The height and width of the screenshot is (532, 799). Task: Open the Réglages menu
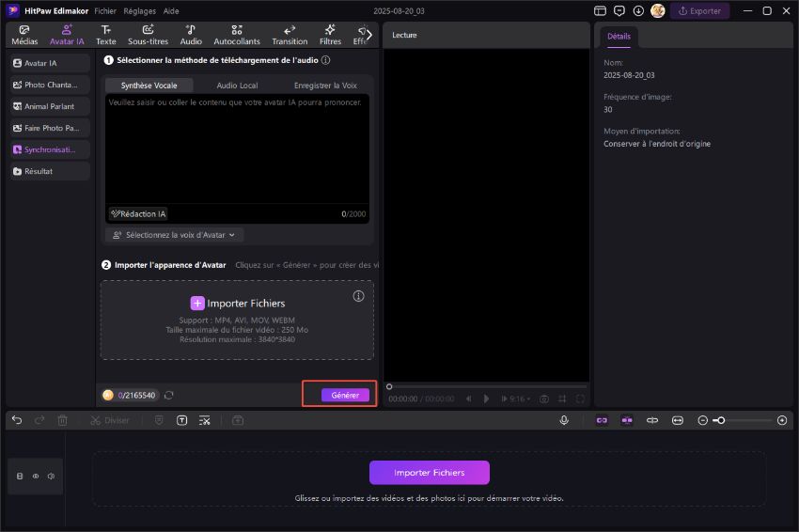(x=140, y=10)
